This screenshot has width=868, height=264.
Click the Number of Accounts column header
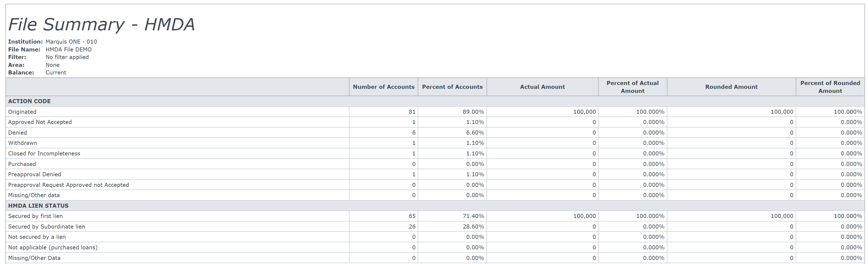tap(383, 87)
